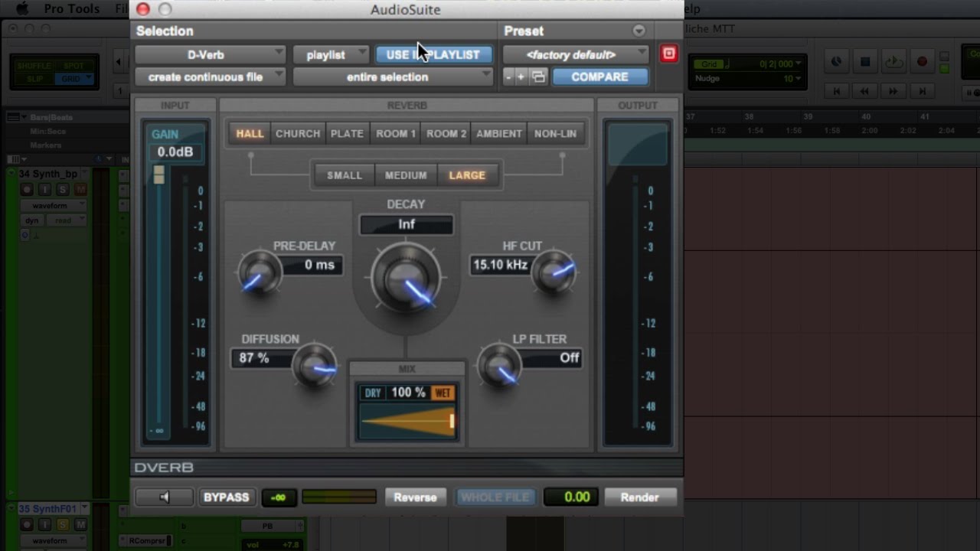
Task: Turn the Pre-Delay knob
Action: tap(259, 273)
